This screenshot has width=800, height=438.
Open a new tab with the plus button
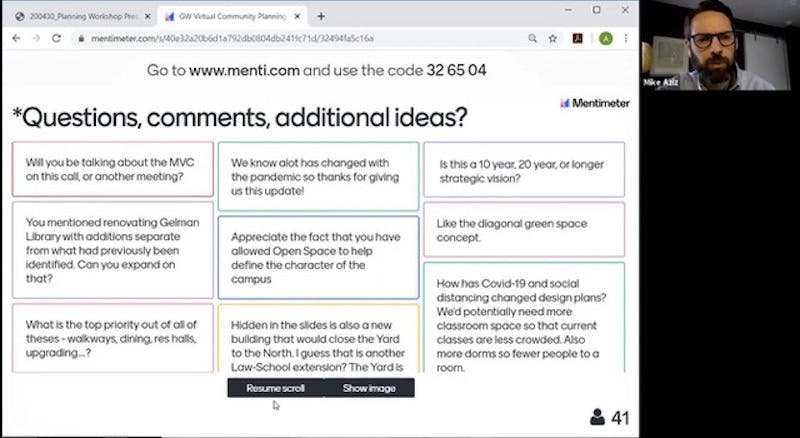(321, 16)
